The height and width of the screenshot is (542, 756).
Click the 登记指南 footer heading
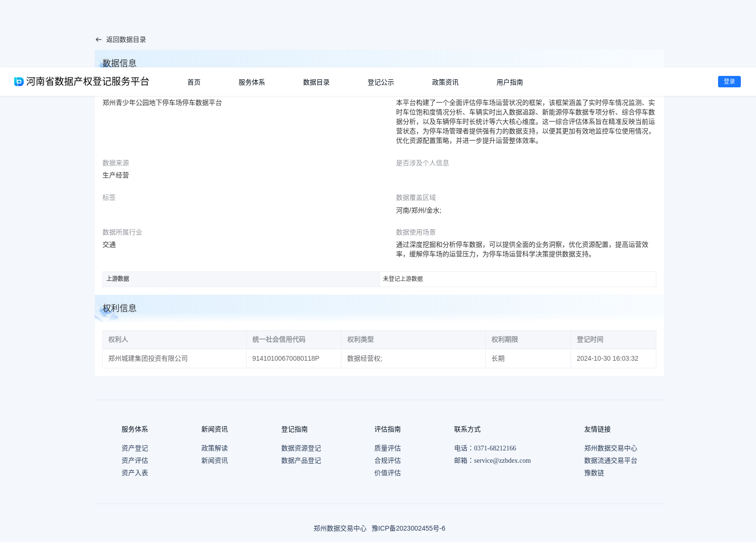point(295,429)
